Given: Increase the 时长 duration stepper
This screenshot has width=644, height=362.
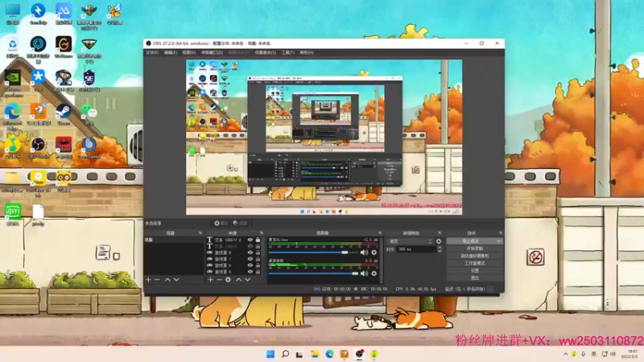Looking at the screenshot, I should [440, 248].
